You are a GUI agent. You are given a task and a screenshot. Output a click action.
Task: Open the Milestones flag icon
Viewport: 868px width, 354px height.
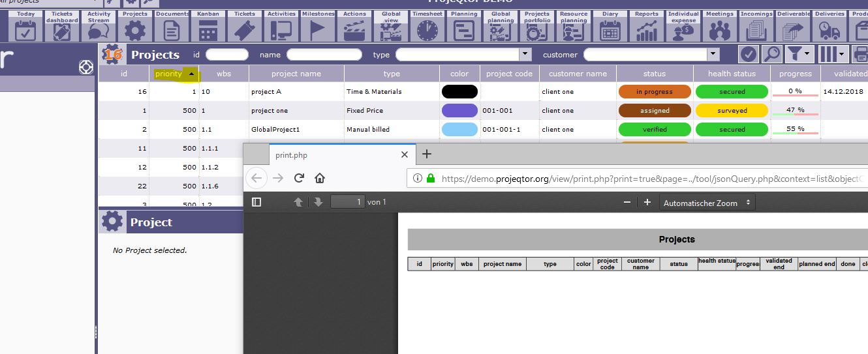[x=318, y=29]
